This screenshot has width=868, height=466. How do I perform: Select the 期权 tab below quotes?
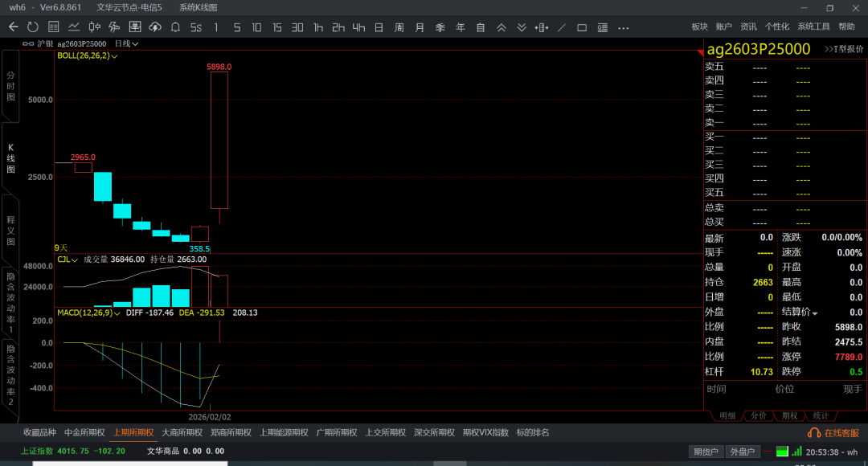point(789,415)
